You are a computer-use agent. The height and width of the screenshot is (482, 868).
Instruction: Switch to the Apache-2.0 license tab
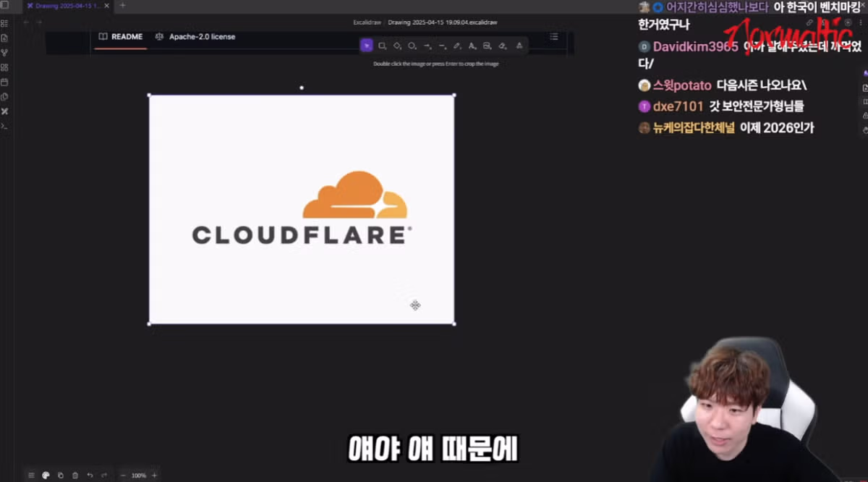tap(195, 36)
